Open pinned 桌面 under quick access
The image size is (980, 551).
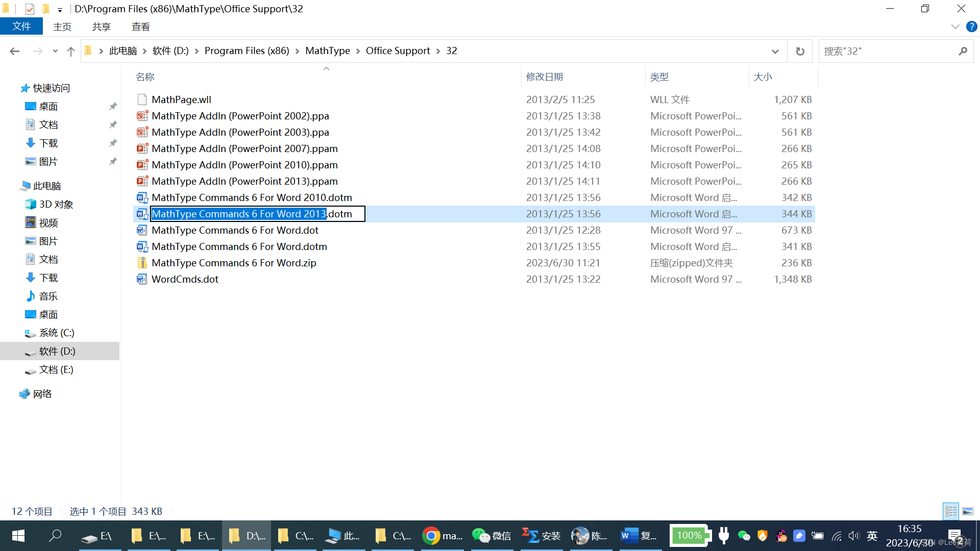point(48,106)
